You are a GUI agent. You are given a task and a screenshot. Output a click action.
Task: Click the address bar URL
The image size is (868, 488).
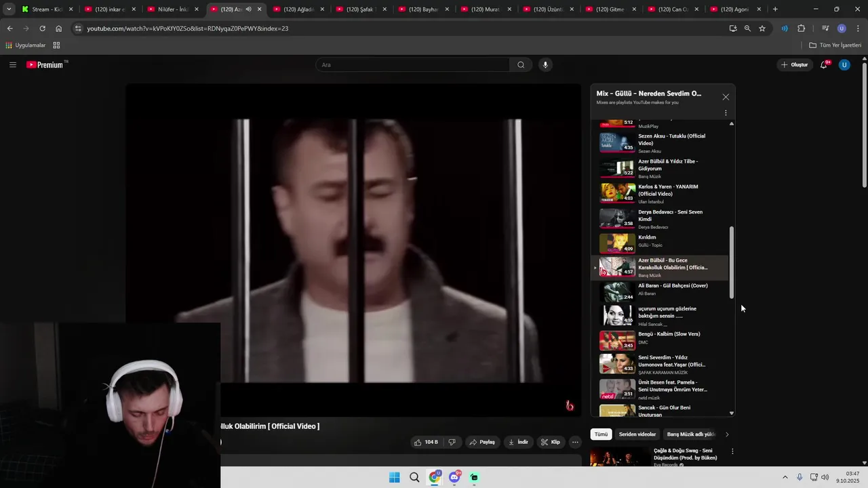pos(188,28)
